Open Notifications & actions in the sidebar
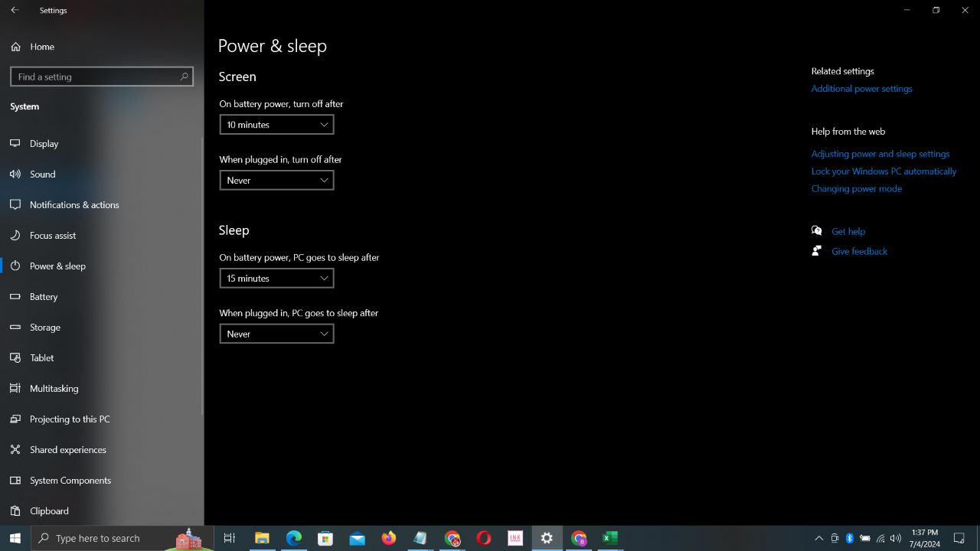This screenshot has height=551, width=980. pos(102,204)
